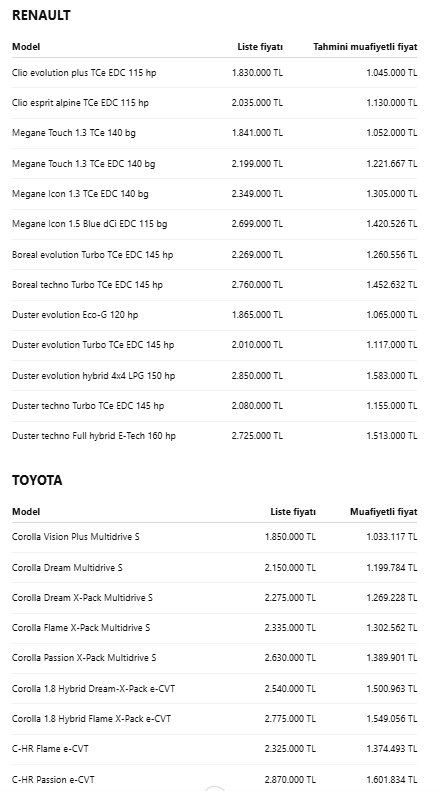This screenshot has width=441, height=791.
Task: Select Corolla 1.8 Hybrid Flame X-Pack e-CVT
Action: (91, 718)
